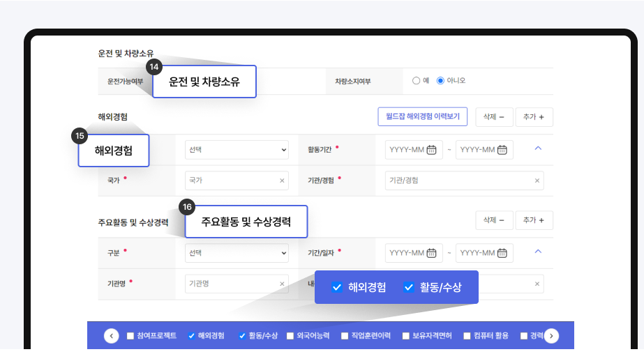This screenshot has width=644, height=361.
Task: Collapse the 해외경험 entry with chevron
Action: pos(538,148)
